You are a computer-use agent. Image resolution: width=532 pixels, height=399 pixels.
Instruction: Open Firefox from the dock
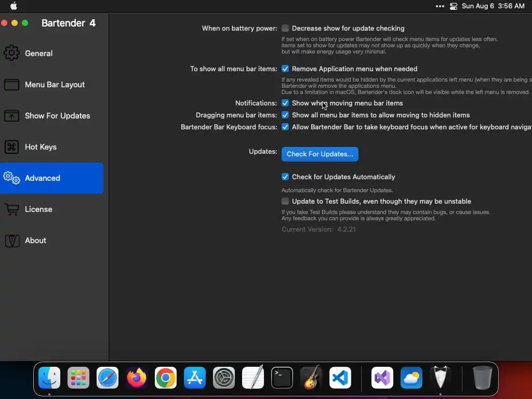coord(137,378)
